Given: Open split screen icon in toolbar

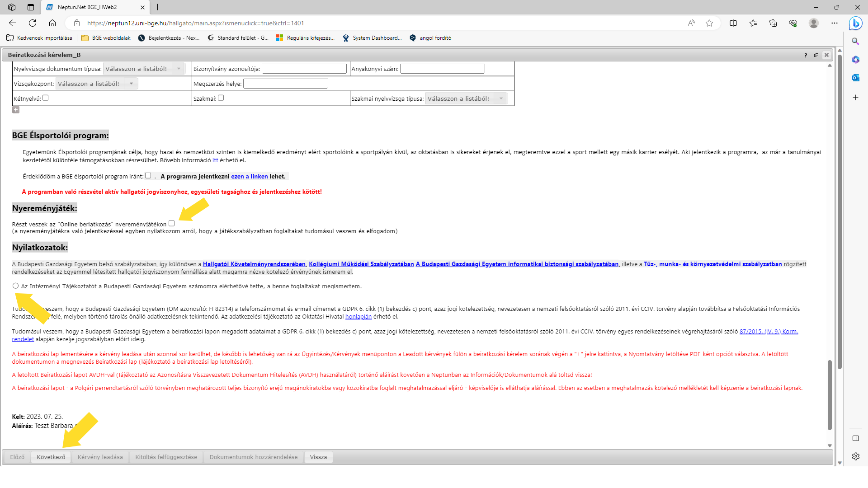Looking at the screenshot, I should 733,23.
